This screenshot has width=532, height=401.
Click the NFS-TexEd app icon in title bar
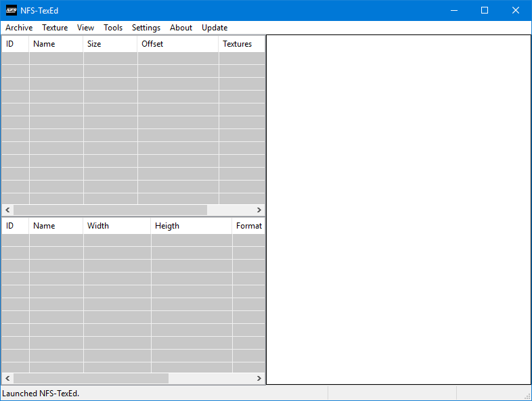12,10
